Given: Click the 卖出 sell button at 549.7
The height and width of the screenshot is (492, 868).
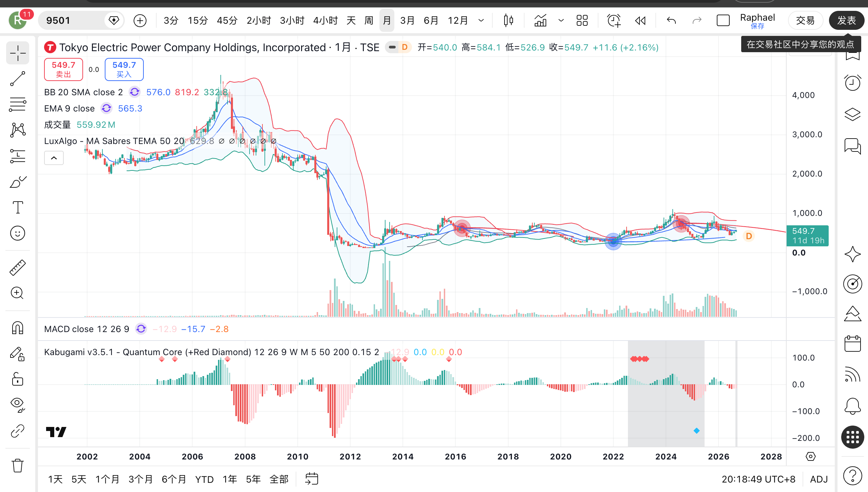Looking at the screenshot, I should [x=63, y=69].
